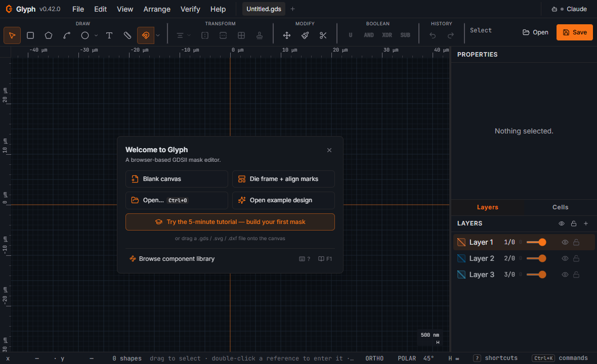The width and height of the screenshot is (597, 364).
Task: Click the stamp transform icon
Action: pyautogui.click(x=260, y=35)
